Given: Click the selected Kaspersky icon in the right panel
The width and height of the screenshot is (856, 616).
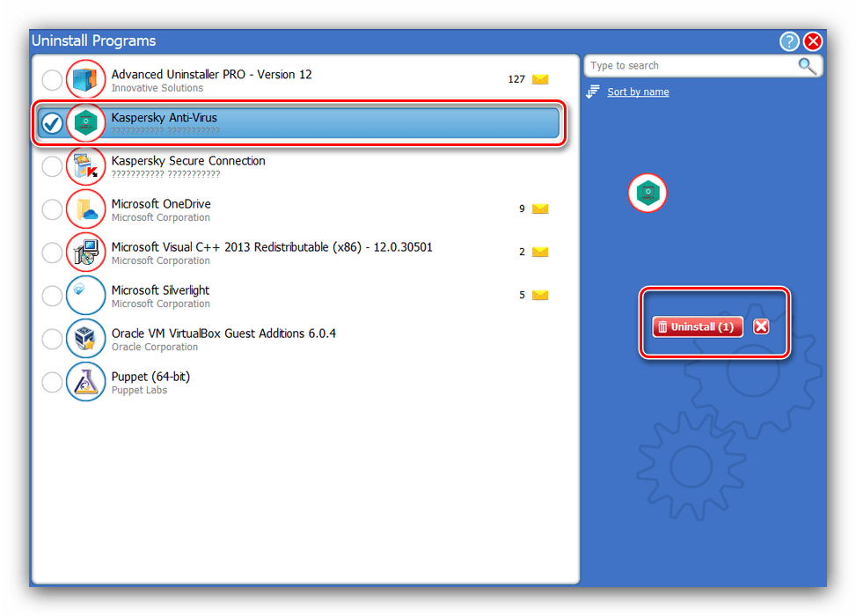Looking at the screenshot, I should 647,193.
